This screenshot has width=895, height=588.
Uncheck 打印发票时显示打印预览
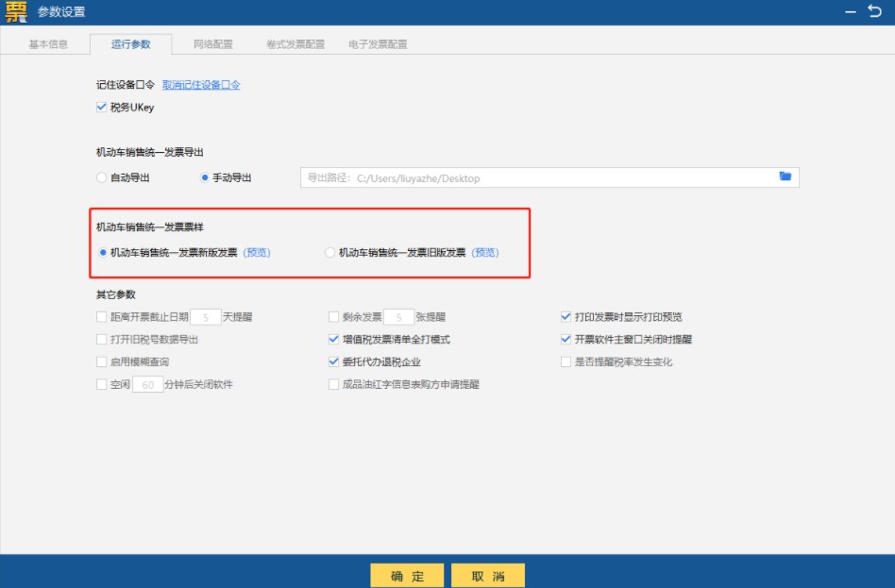pyautogui.click(x=564, y=315)
